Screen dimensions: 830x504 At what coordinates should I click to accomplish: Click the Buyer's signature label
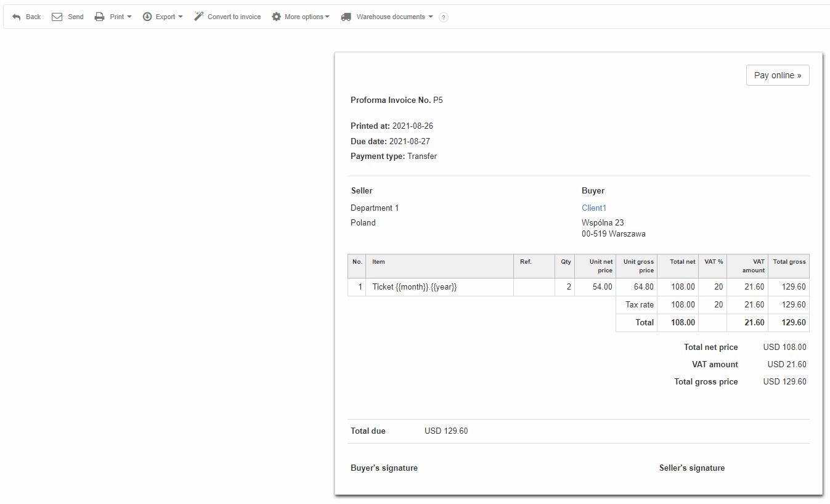(384, 468)
